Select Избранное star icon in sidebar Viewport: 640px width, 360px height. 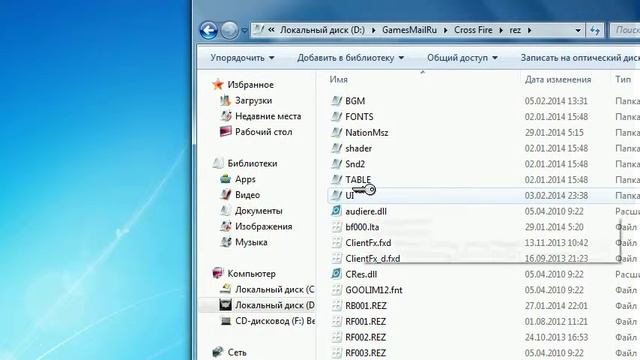coord(218,84)
